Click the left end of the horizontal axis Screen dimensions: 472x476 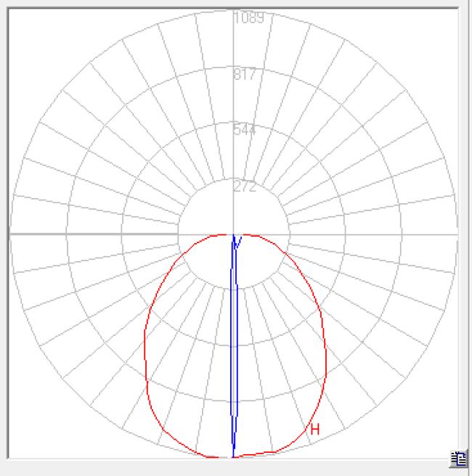click(x=12, y=234)
